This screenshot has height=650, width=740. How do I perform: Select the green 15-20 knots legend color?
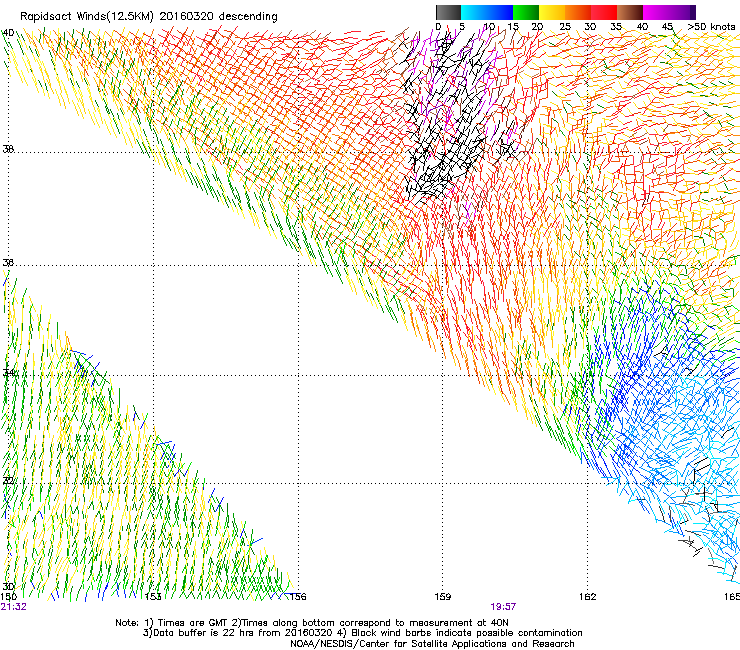click(x=526, y=12)
